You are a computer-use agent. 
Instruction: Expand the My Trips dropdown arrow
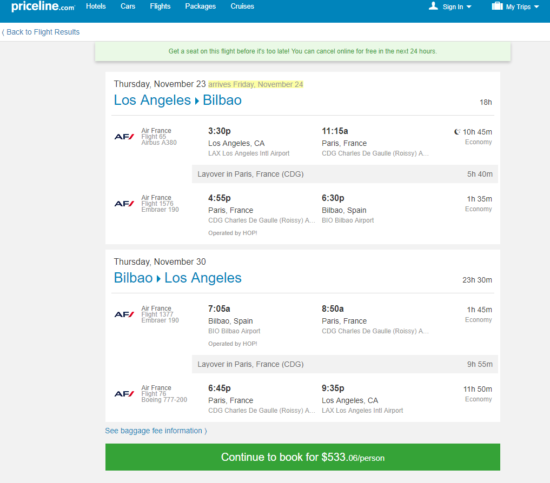[536, 7]
